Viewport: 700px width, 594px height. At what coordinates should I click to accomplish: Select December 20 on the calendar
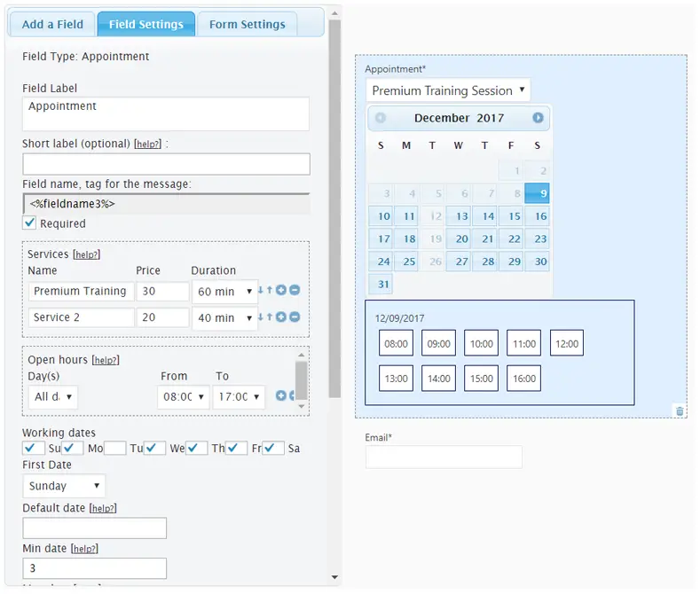pos(461,238)
